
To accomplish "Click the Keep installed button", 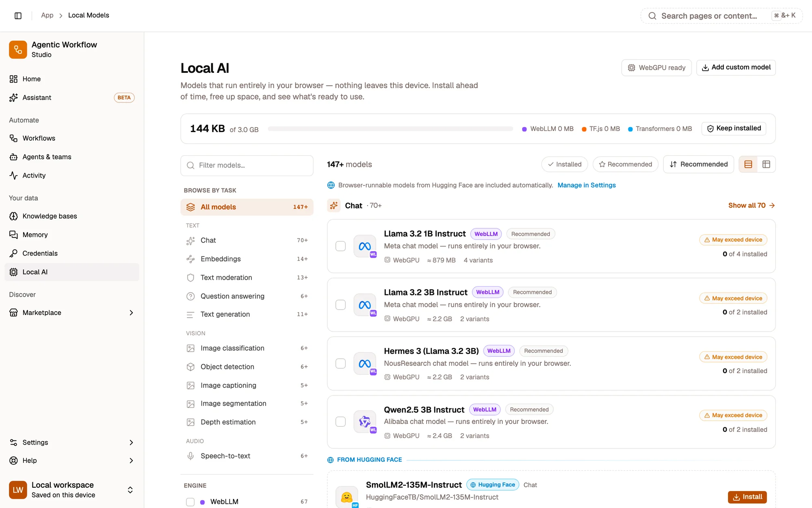I will tap(734, 128).
